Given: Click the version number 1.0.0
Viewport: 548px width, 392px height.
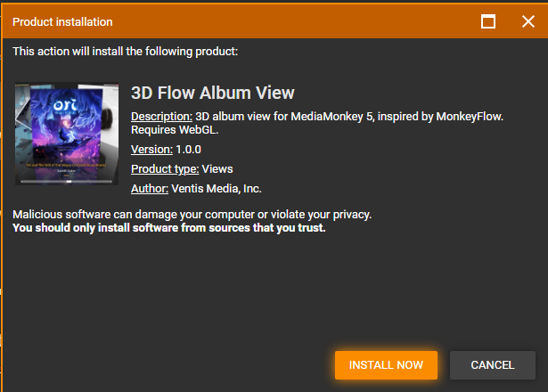Looking at the screenshot, I should (188, 149).
